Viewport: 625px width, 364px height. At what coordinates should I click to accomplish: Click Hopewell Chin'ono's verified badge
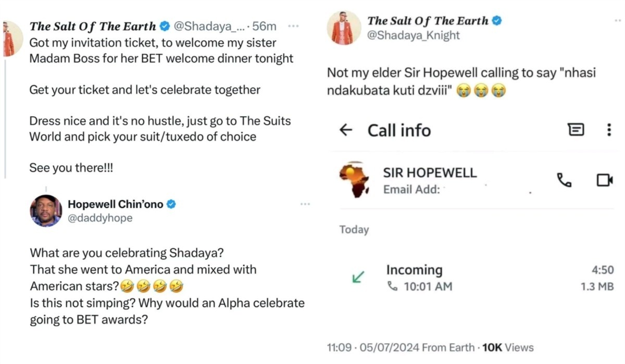coord(171,204)
